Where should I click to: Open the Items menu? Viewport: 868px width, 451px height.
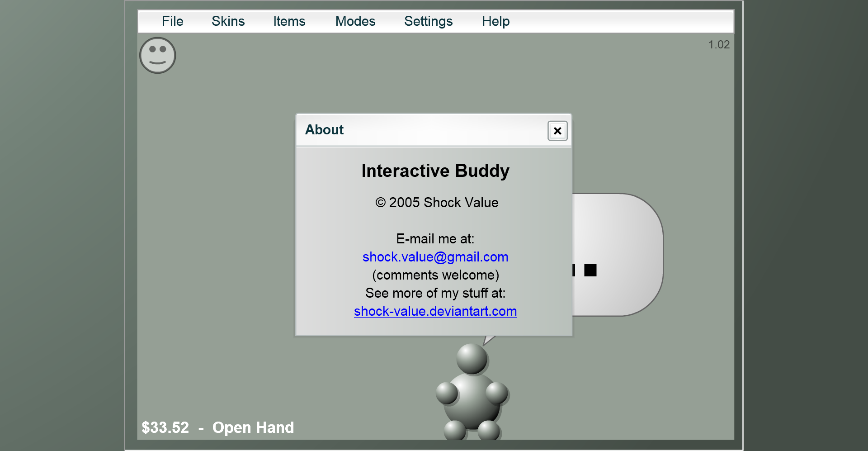289,21
